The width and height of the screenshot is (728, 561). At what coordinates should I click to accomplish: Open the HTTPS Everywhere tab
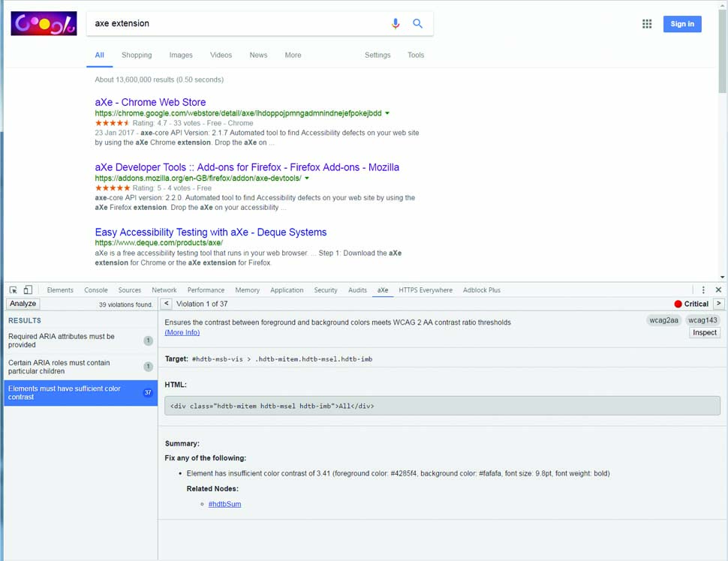[x=426, y=290]
